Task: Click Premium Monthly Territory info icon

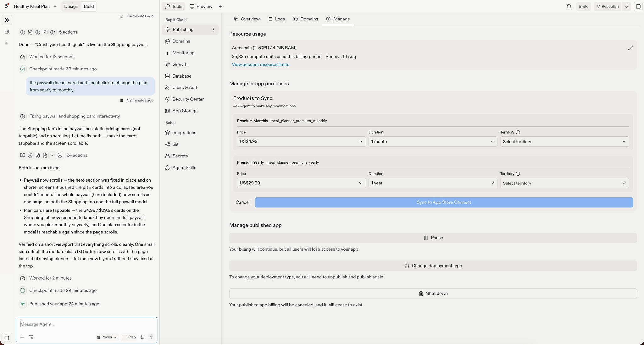Action: click(x=518, y=132)
